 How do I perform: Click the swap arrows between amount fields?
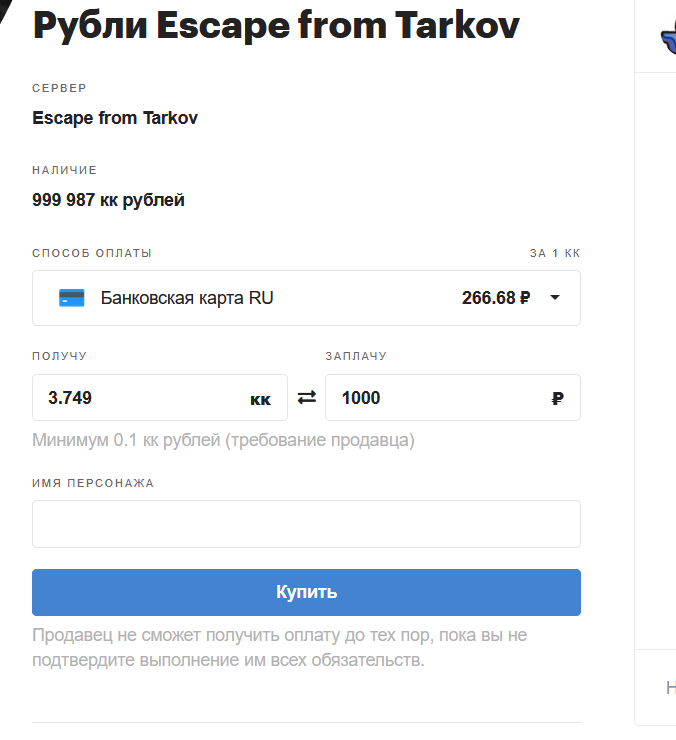coord(307,398)
